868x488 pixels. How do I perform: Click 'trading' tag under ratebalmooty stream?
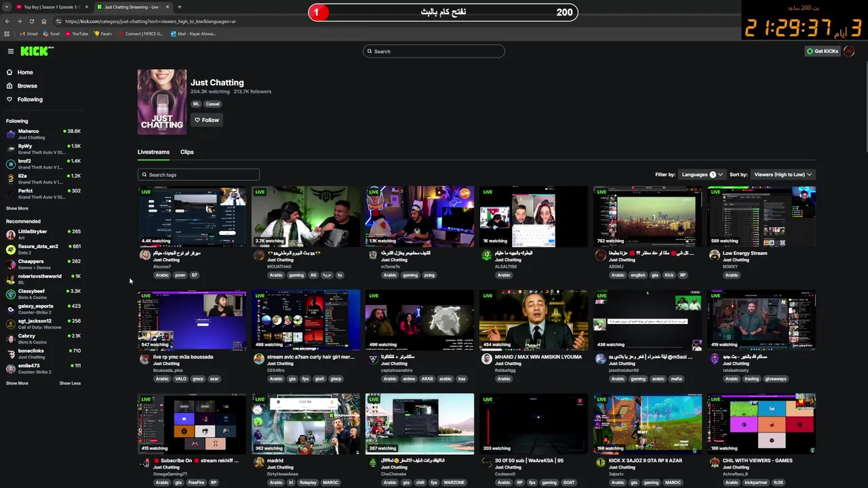[752, 379]
